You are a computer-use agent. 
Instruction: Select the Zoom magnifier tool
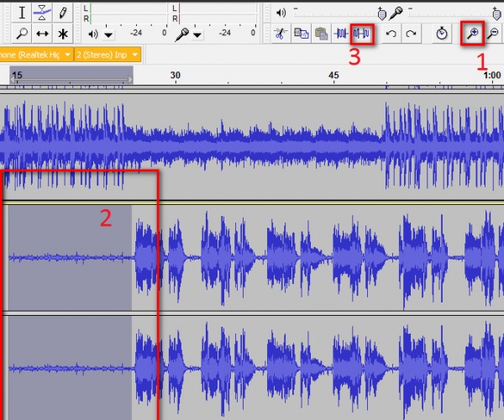coord(22,34)
